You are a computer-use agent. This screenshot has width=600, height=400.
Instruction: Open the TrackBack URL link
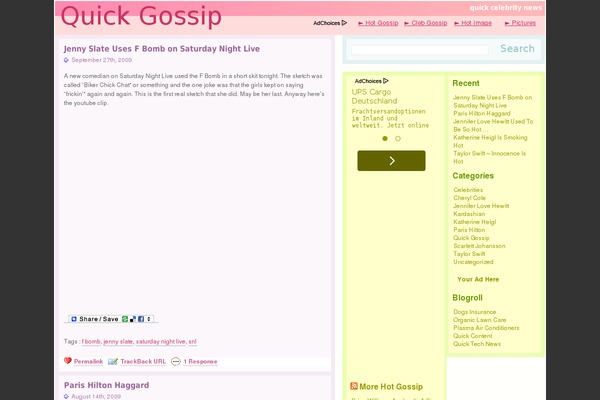pos(143,361)
